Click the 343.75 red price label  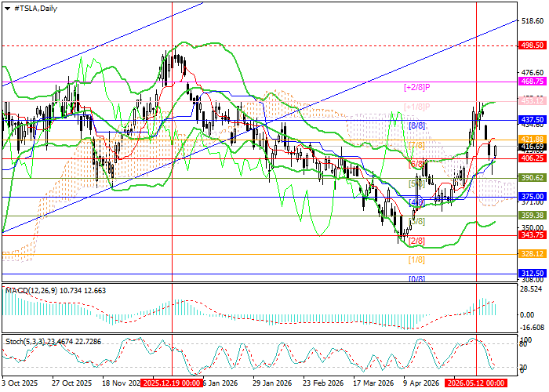tap(532, 235)
